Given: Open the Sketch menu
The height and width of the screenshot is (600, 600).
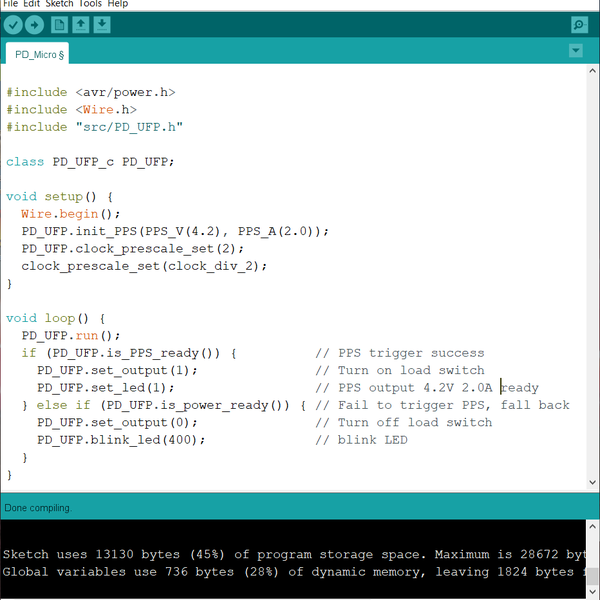Looking at the screenshot, I should click(59, 4).
